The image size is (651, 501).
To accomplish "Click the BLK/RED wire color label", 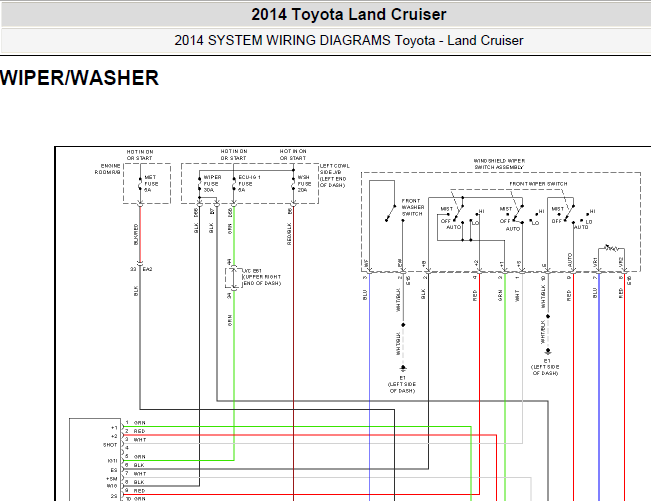I will (136, 234).
